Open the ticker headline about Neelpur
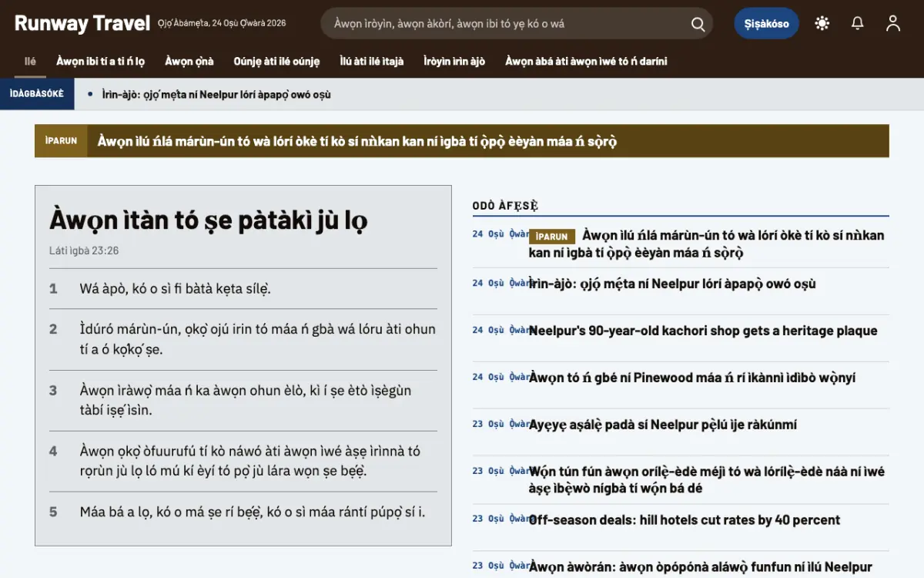This screenshot has width=924, height=578. click(x=216, y=95)
